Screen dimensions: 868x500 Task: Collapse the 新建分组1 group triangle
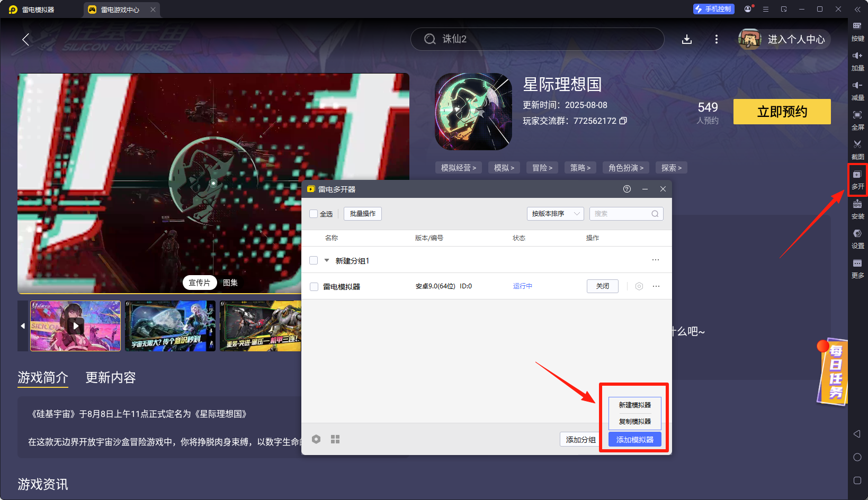[327, 260]
